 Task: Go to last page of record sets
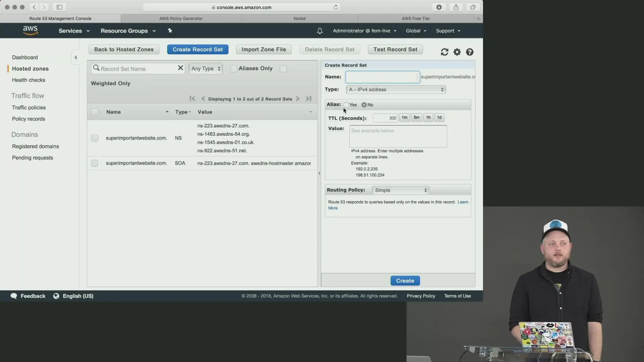tap(309, 99)
